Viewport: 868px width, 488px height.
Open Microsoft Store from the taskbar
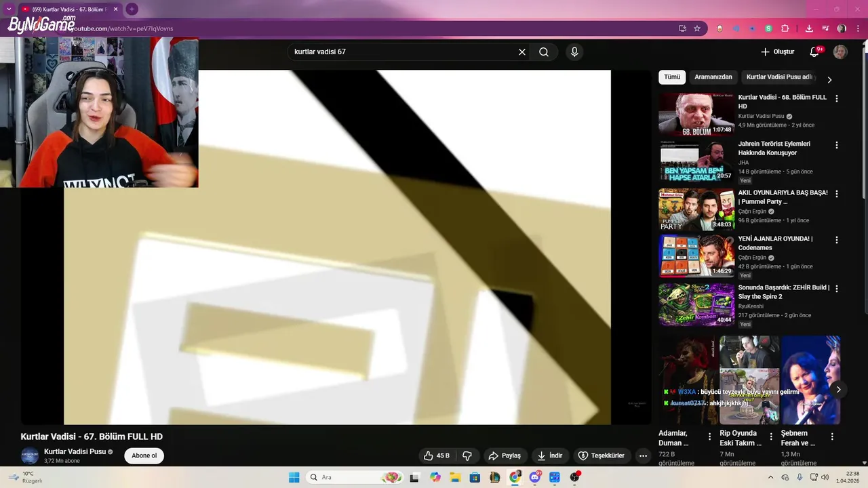pyautogui.click(x=475, y=477)
